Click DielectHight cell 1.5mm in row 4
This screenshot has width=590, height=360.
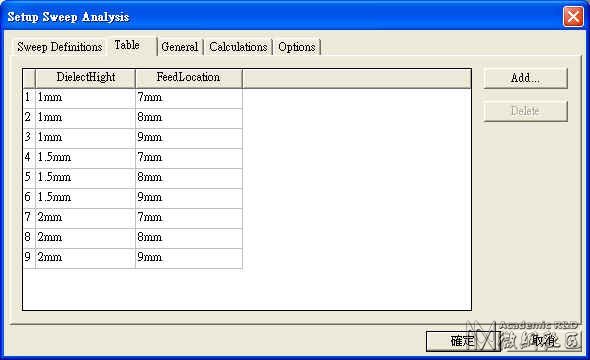tap(85, 158)
